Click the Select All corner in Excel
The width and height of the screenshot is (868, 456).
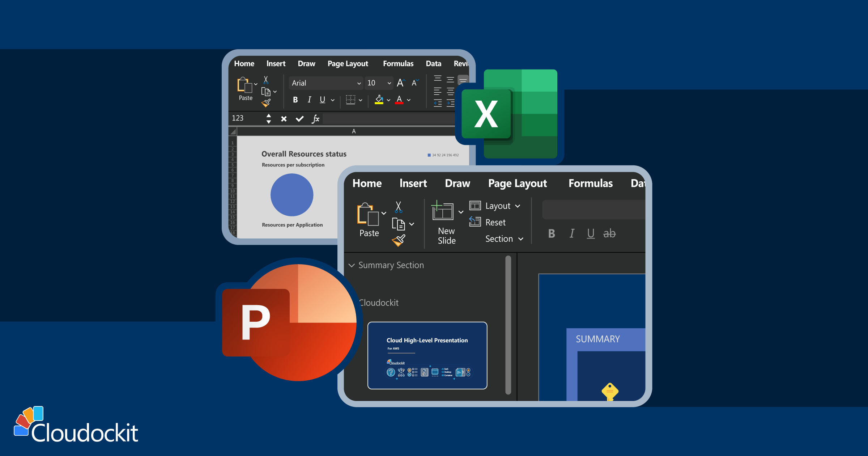click(233, 131)
